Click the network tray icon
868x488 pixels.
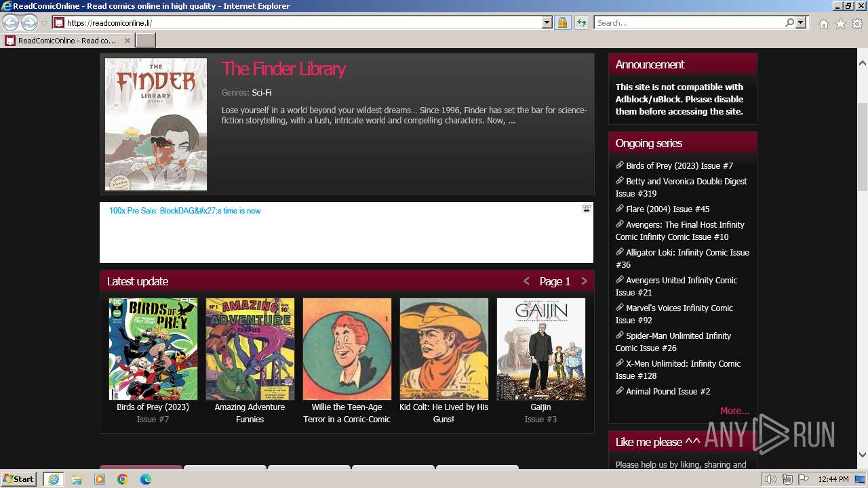click(x=787, y=479)
